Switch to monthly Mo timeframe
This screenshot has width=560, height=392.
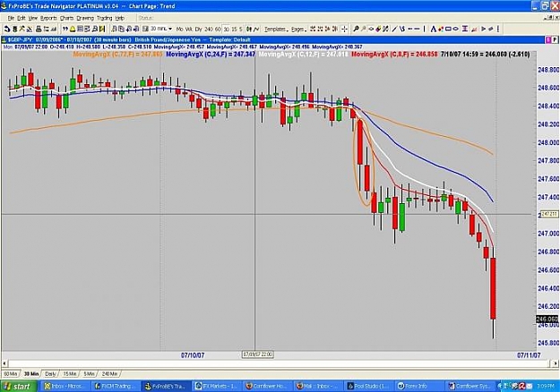(x=179, y=30)
